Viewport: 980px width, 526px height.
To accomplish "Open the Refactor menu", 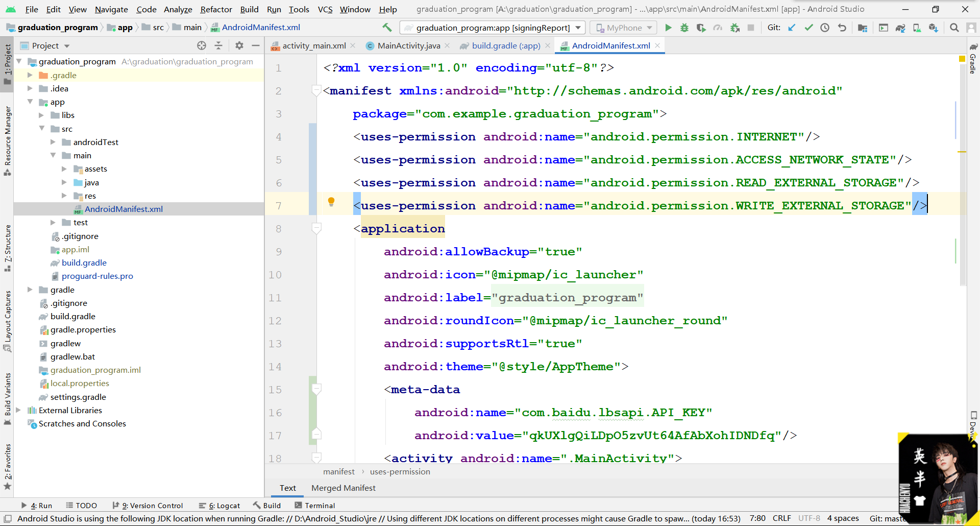I will point(216,9).
